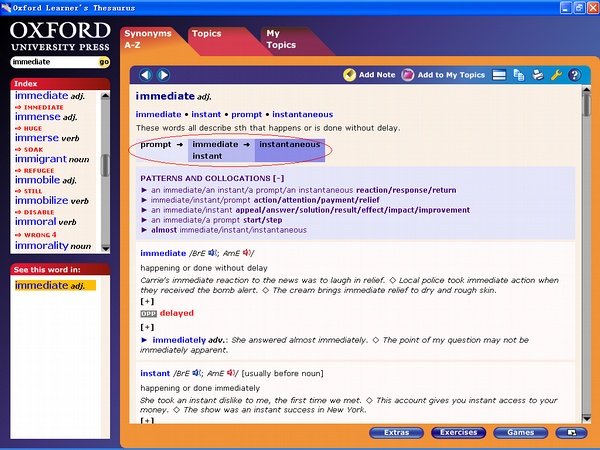The image size is (600, 450).
Task: Select immobile adj. in the Index
Action: (x=46, y=180)
